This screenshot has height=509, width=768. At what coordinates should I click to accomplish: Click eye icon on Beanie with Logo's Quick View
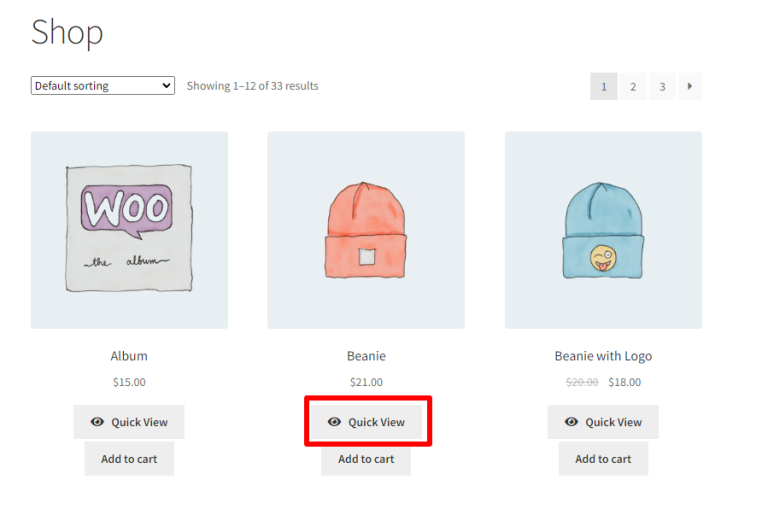tap(571, 422)
